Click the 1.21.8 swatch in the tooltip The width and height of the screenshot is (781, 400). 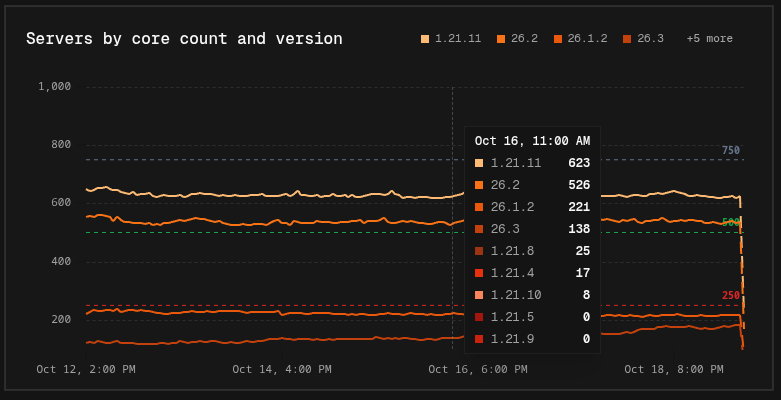coord(479,251)
